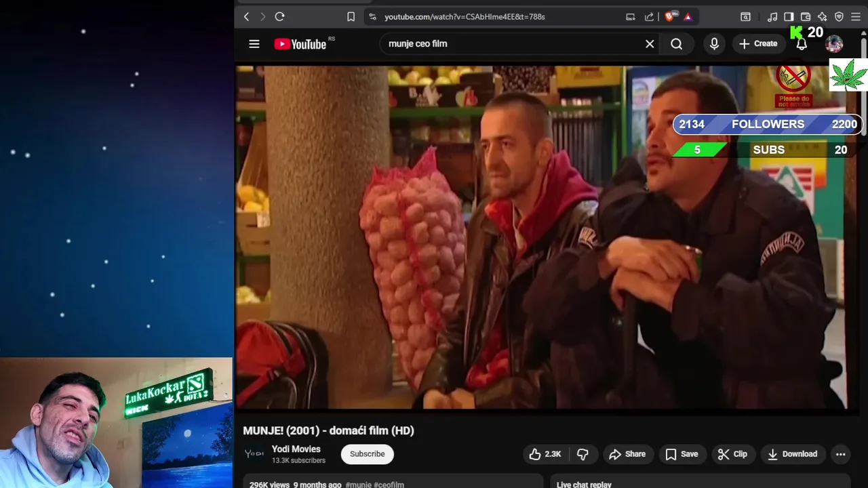Image resolution: width=868 pixels, height=488 pixels.
Task: Open the Yodi Movies channel avatar
Action: pos(254,453)
